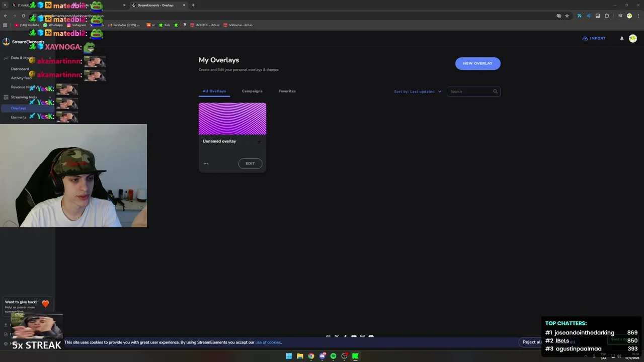Switch to the All Overlays tab
Screen dimensions: 644x362
pyautogui.click(x=214, y=91)
